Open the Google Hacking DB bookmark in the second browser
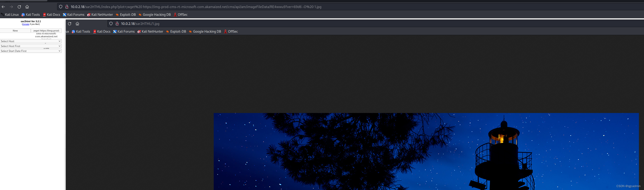This screenshot has width=644, height=190. click(x=205, y=31)
